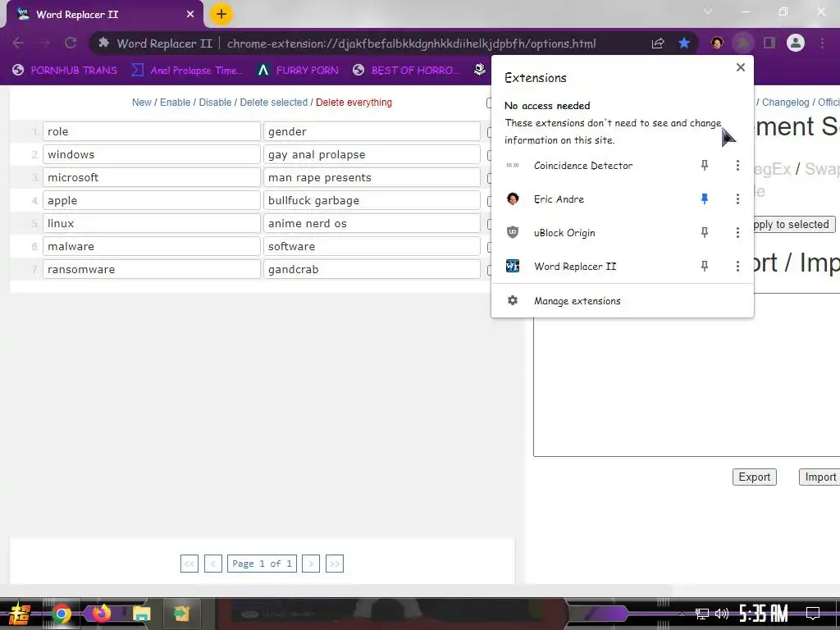Open Manage extensions
Screen dimensions: 840x630
click(623, 301)
